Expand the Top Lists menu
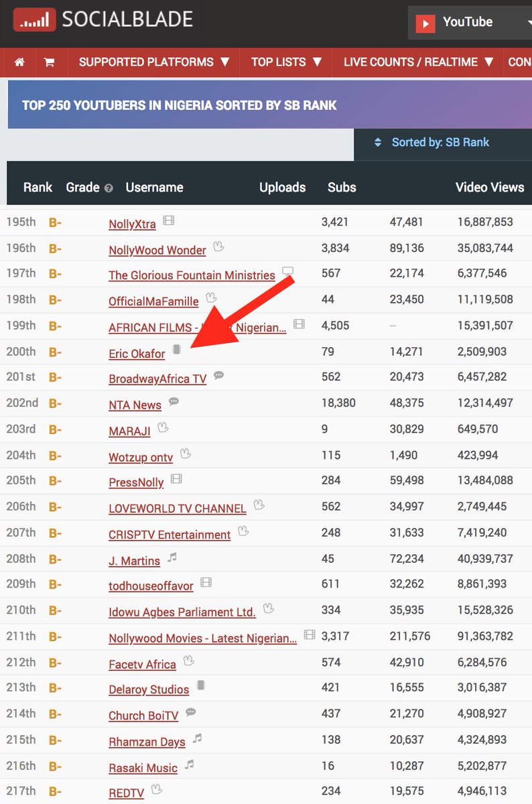This screenshot has width=532, height=804. point(286,62)
